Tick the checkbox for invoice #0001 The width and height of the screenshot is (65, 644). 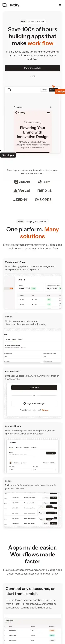tap(19, 299)
